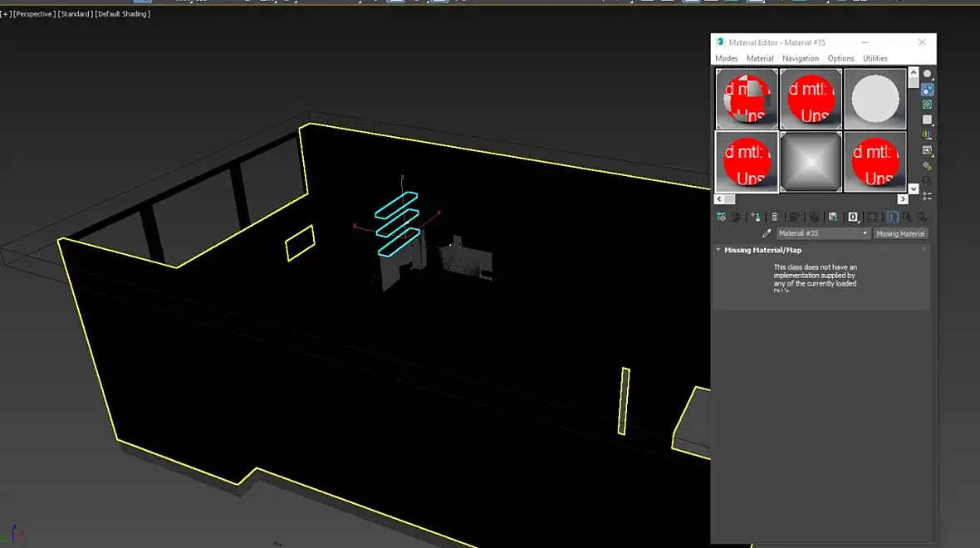Click the Reset Map/Material trash icon
980x548 pixels.
[774, 217]
